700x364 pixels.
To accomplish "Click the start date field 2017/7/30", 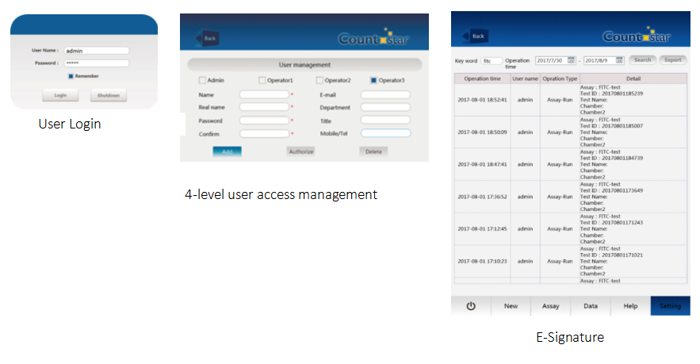I will tap(555, 60).
